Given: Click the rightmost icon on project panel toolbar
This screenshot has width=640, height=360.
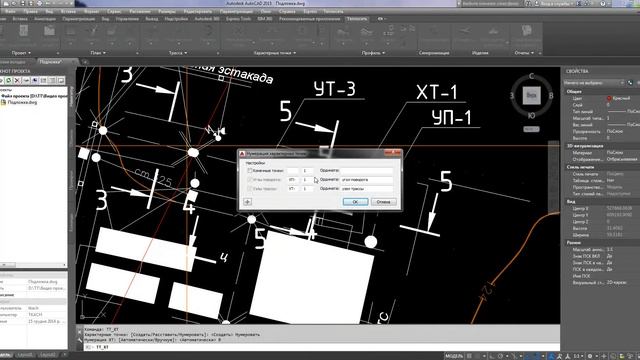Looking at the screenshot, I should (61, 80).
